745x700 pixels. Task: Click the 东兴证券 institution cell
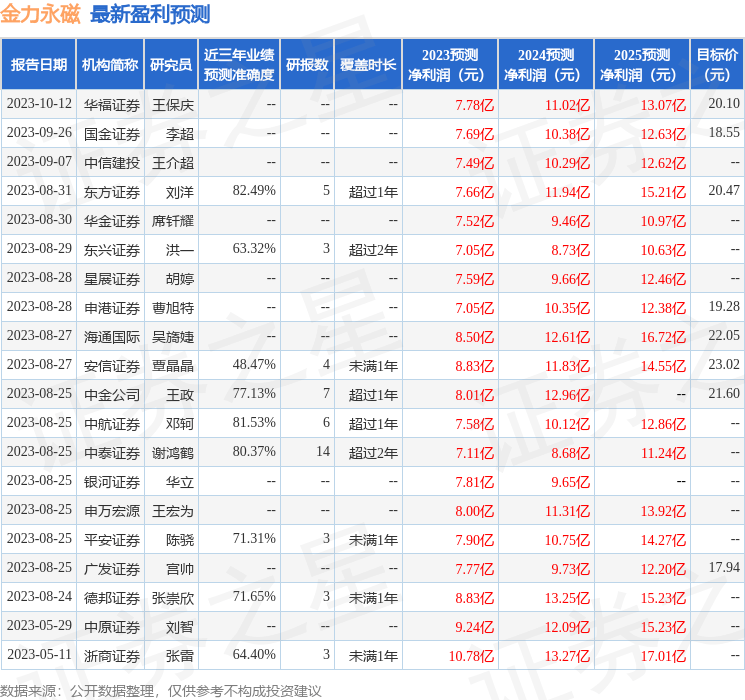pyautogui.click(x=112, y=250)
